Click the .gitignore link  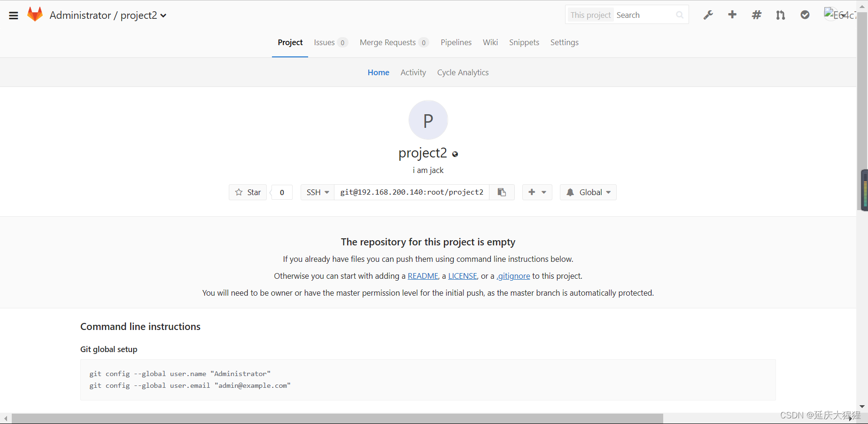513,276
